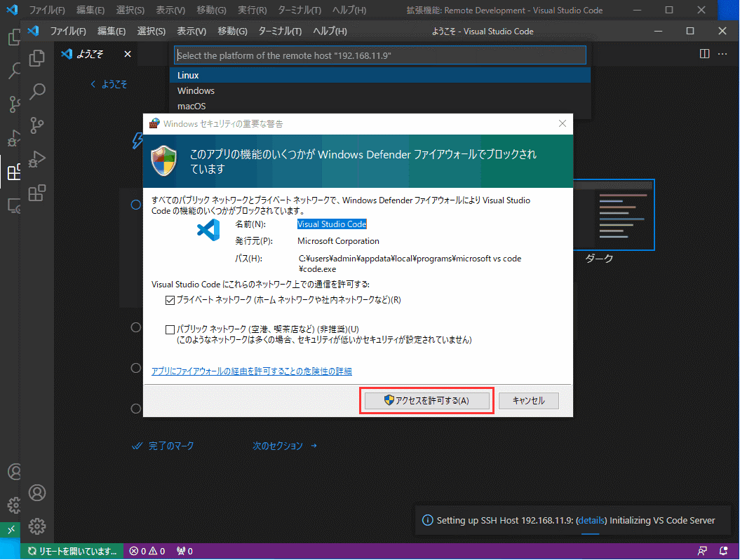The image size is (740, 560).
Task: Open 表示(V) menu in front VS Code window
Action: click(x=191, y=31)
